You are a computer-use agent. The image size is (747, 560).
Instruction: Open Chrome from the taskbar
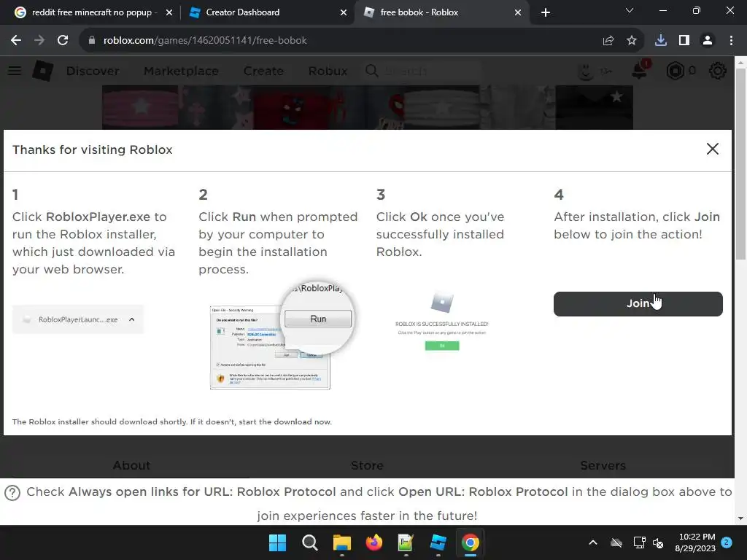click(471, 542)
